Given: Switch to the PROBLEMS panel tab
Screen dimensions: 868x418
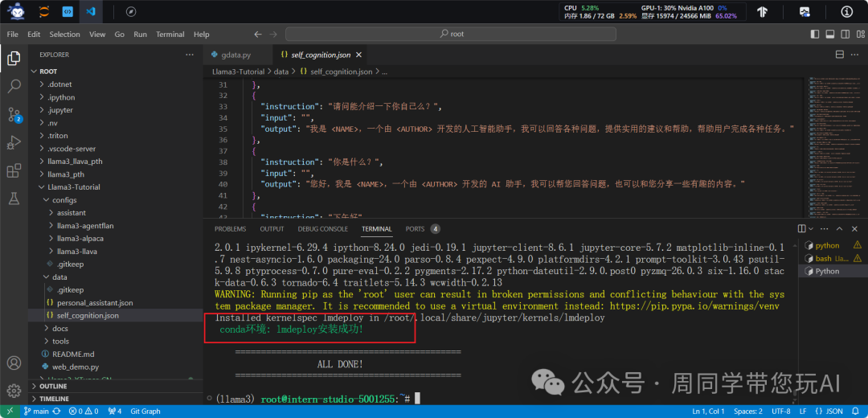Looking at the screenshot, I should click(x=231, y=228).
